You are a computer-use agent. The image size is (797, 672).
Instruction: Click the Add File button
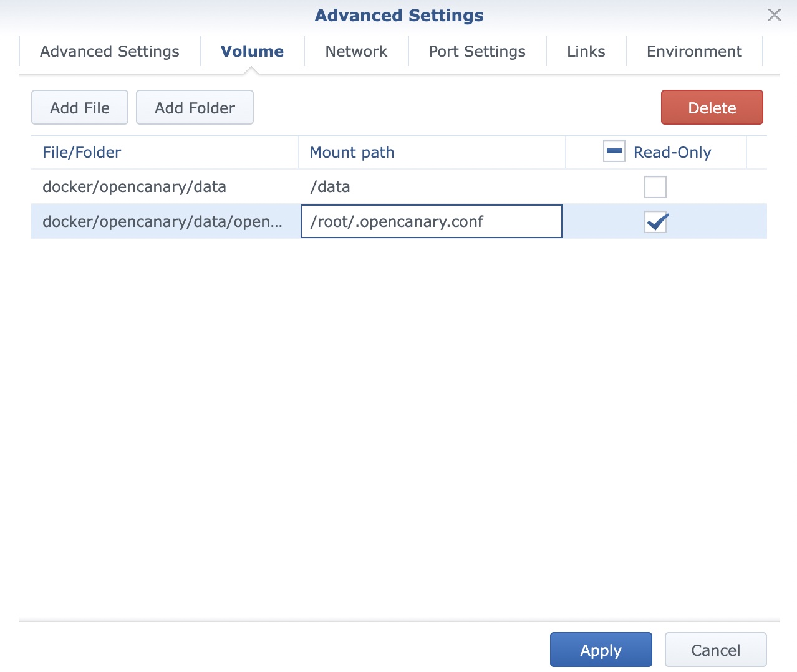click(x=80, y=108)
